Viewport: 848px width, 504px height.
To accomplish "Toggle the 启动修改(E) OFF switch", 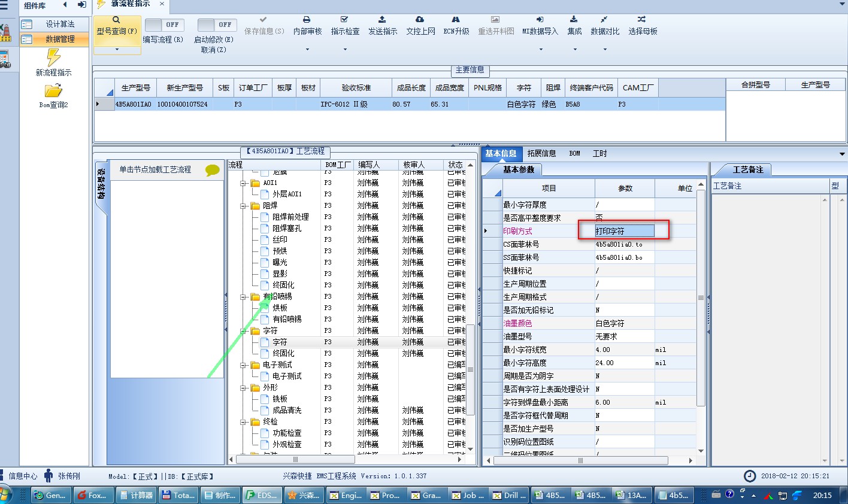I will (217, 25).
